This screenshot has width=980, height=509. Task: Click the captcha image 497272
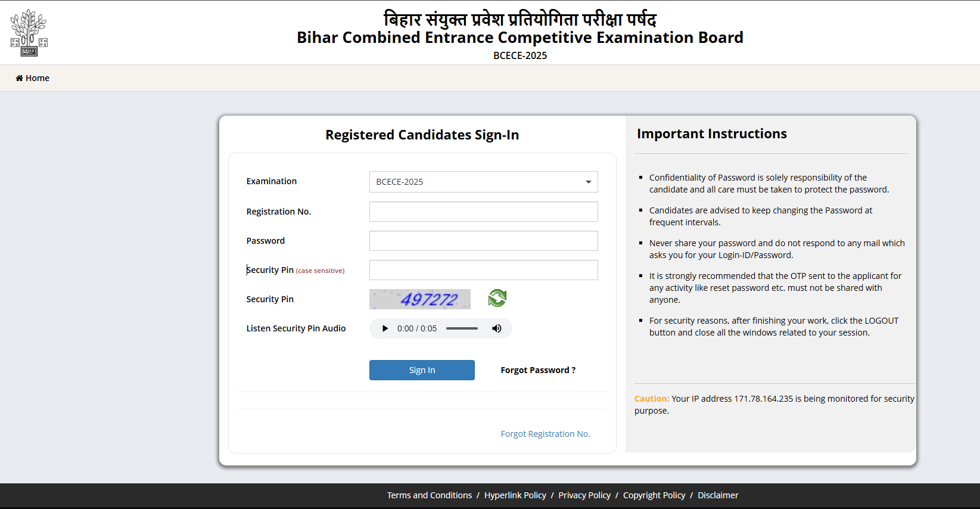coord(420,299)
